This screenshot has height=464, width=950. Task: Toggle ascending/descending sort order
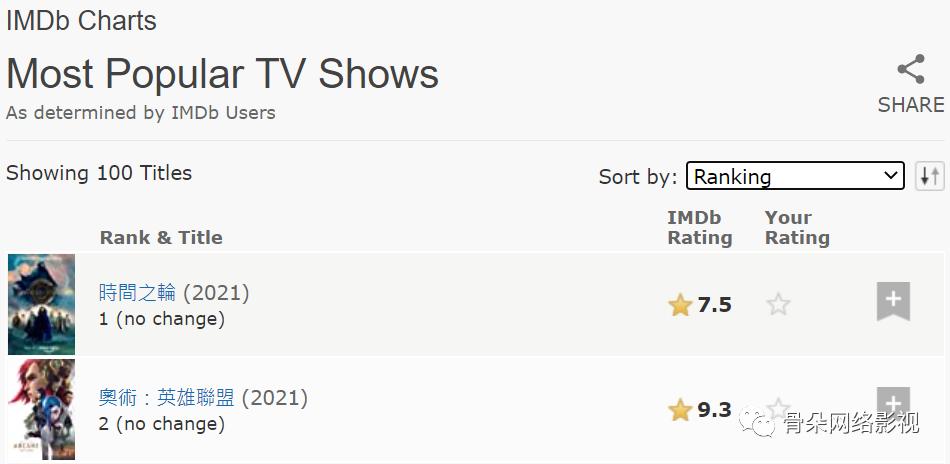point(929,176)
